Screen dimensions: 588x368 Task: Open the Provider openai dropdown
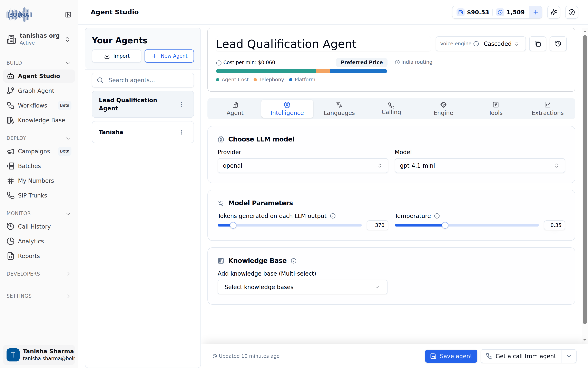pyautogui.click(x=303, y=166)
